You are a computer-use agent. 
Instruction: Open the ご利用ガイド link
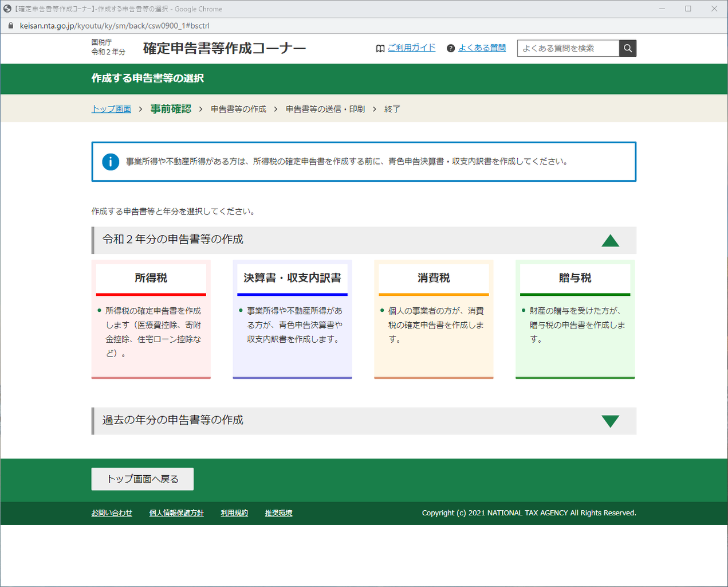click(411, 48)
